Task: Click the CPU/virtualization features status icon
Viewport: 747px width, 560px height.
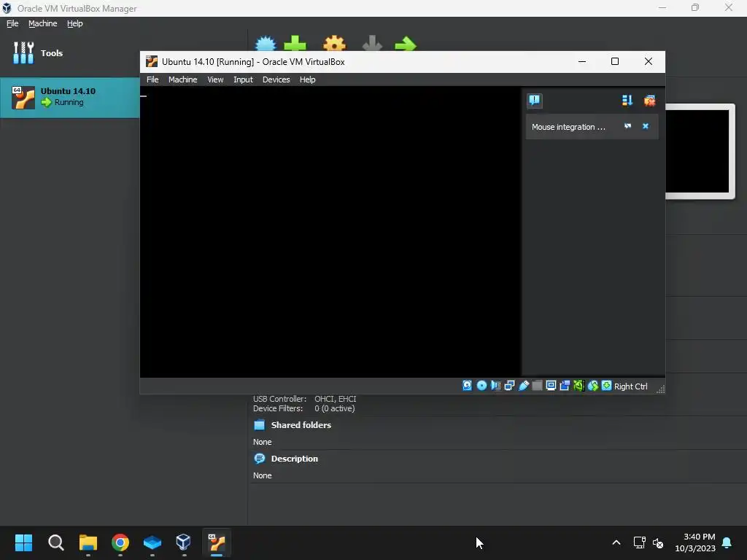Action: (x=578, y=386)
